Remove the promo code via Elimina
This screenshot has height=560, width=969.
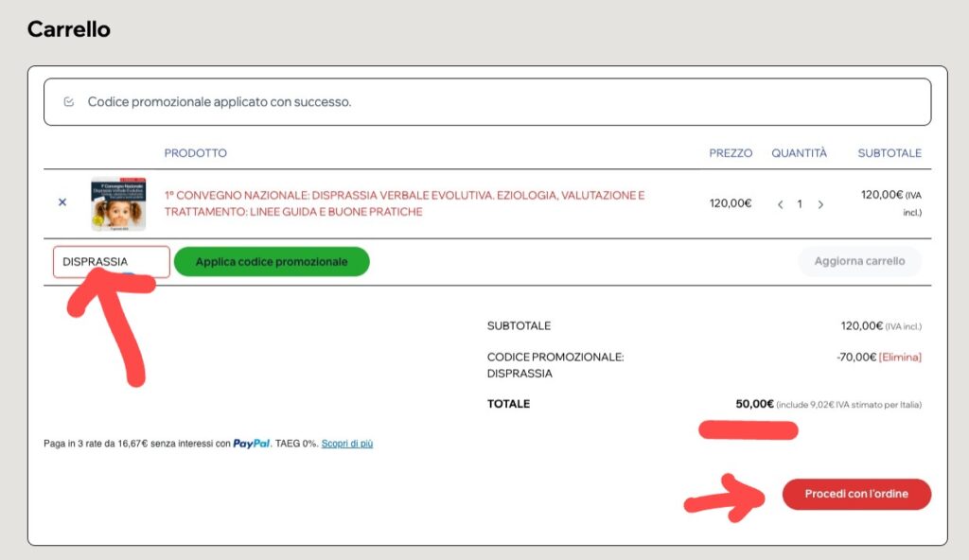coord(900,357)
